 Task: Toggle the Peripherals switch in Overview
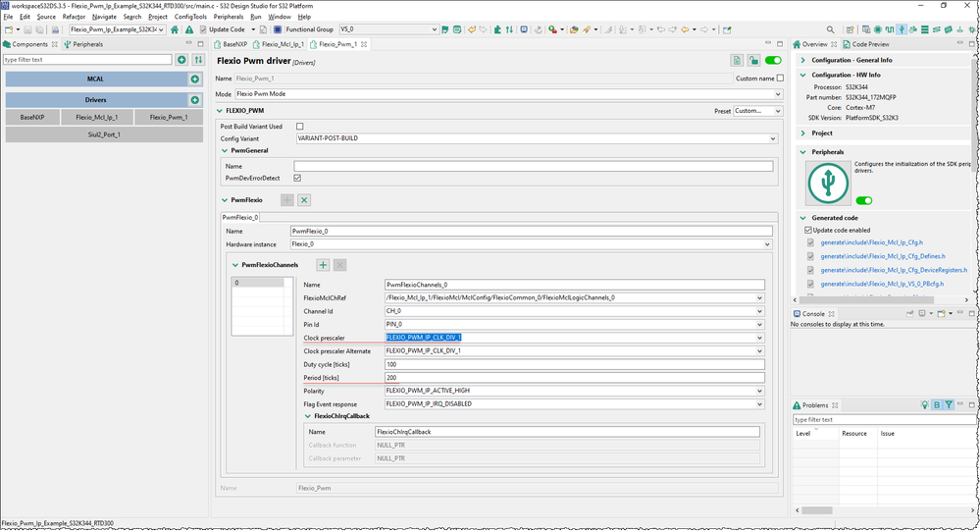tap(864, 200)
